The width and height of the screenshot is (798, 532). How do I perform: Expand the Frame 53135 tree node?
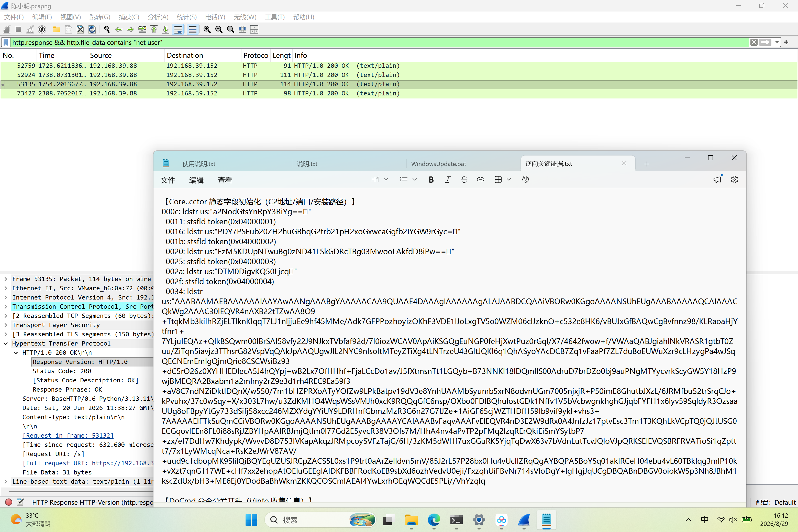click(x=6, y=279)
